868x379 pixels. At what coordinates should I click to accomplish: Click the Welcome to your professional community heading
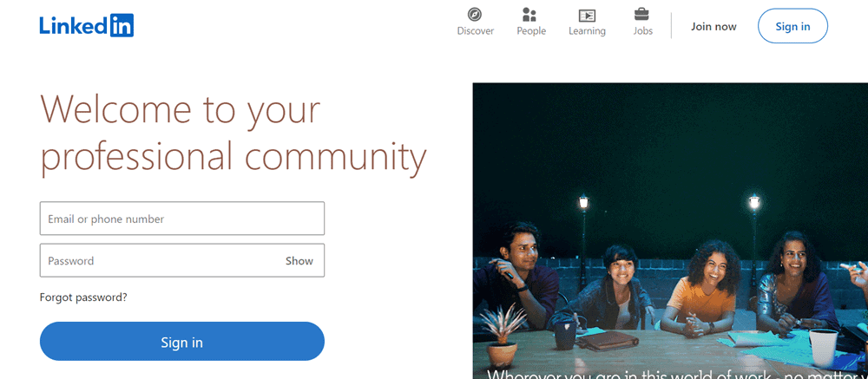(x=233, y=133)
